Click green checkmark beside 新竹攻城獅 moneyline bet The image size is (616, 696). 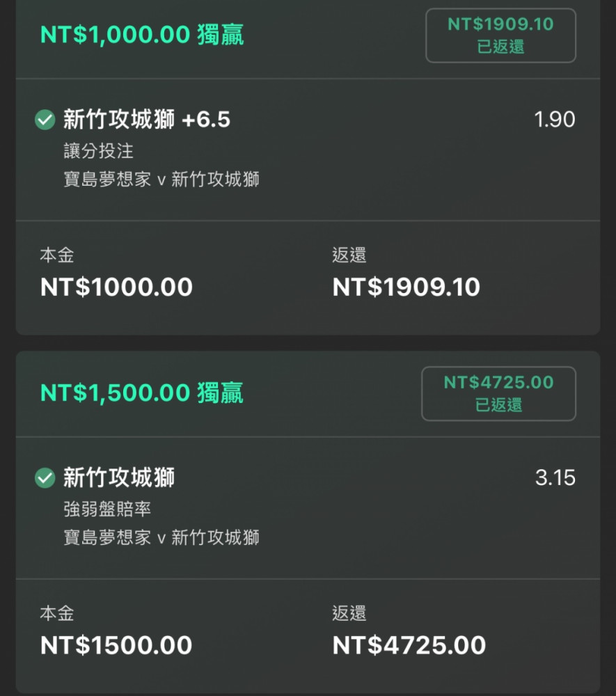click(45, 477)
